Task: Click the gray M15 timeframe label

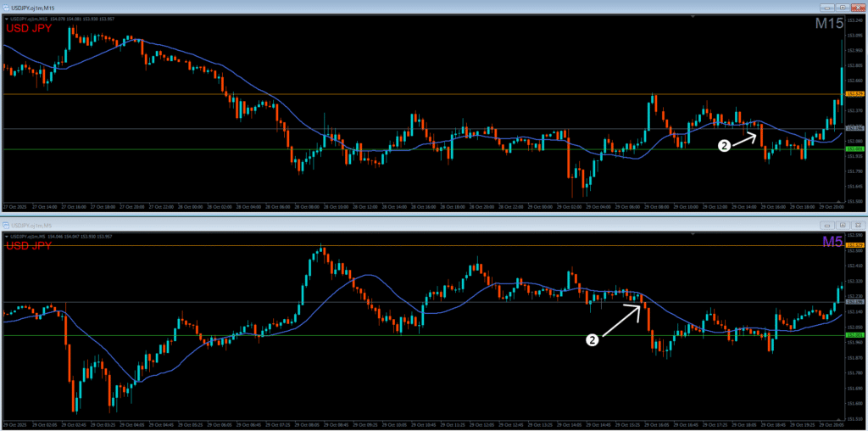Action: [828, 25]
